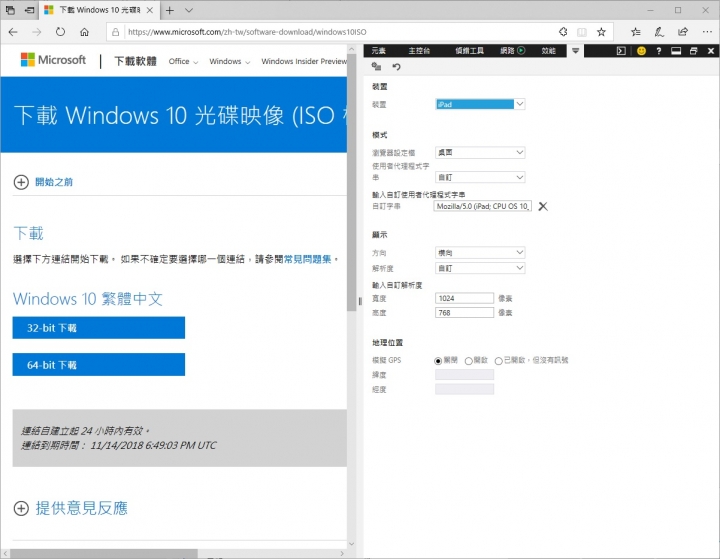Switch to the 元素 DevTools tab
Viewport: 720px width, 559px height.
coord(378,51)
